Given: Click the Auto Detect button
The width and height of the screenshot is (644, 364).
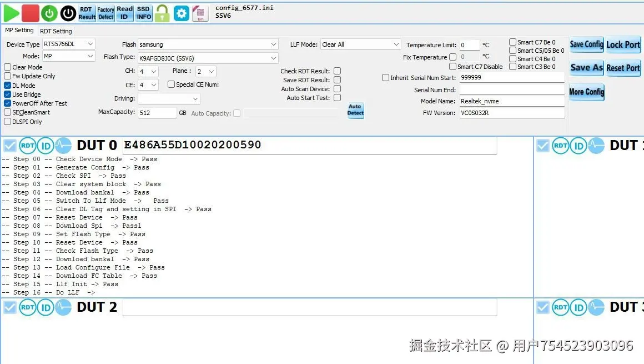Looking at the screenshot, I should pyautogui.click(x=355, y=110).
